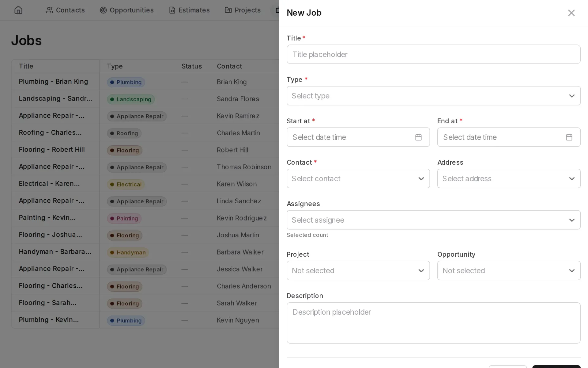Click the Painting type badge
The width and height of the screenshot is (588, 368).
[x=124, y=218]
